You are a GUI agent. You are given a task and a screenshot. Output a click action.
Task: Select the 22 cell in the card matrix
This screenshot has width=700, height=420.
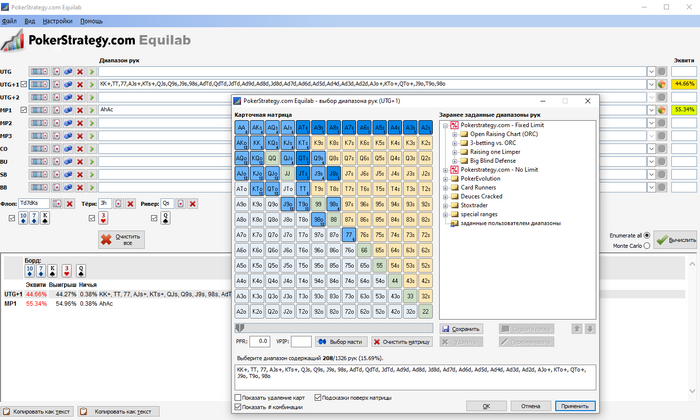point(425,312)
